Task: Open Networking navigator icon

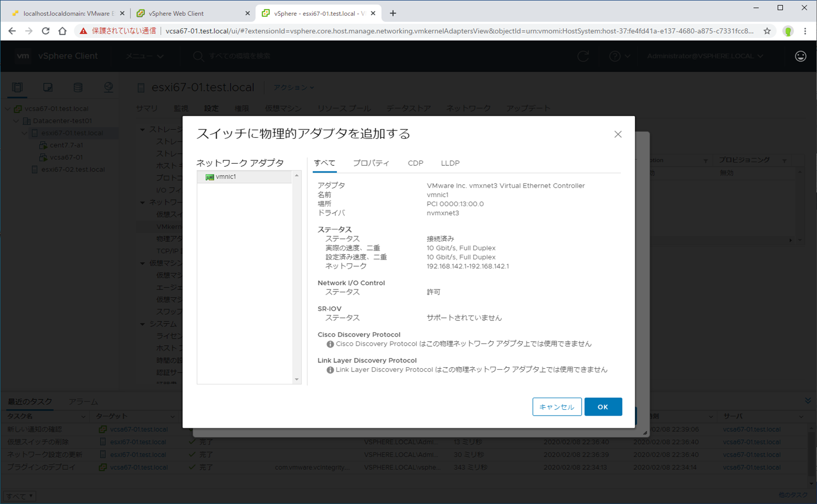Action: pos(108,87)
